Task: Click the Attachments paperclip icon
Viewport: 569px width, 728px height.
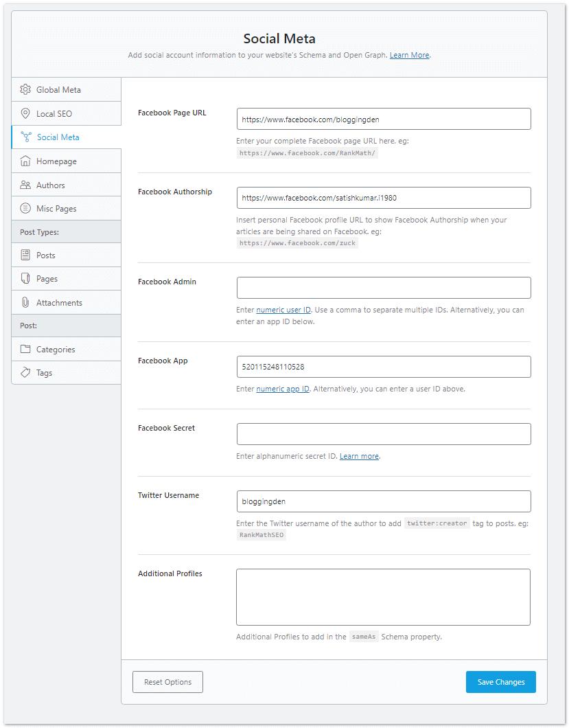Action: (25, 303)
